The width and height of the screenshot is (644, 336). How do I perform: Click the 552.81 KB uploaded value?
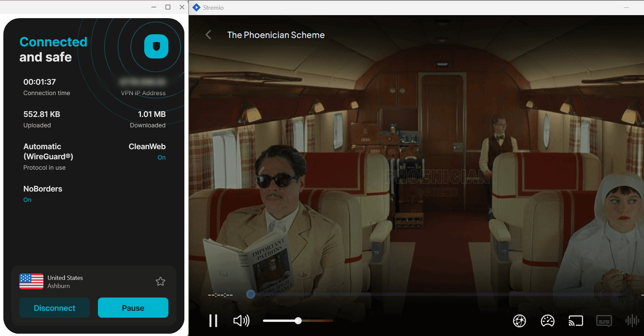click(x=42, y=114)
